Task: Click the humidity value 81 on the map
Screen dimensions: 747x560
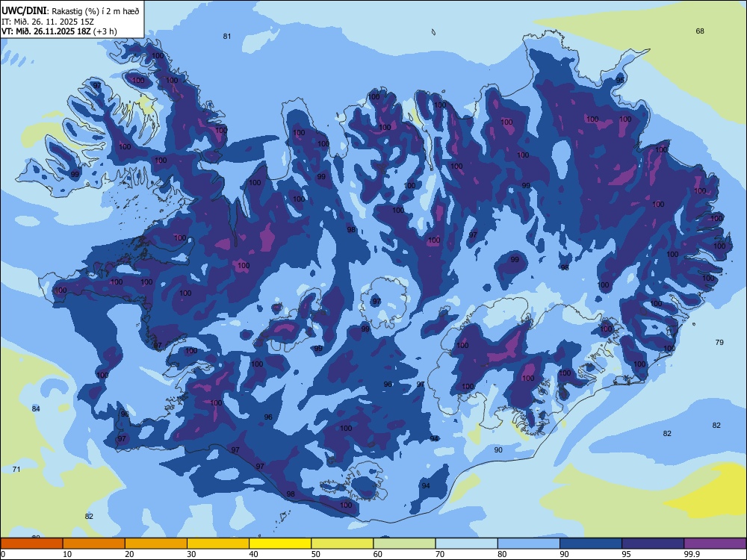Action: 227,36
